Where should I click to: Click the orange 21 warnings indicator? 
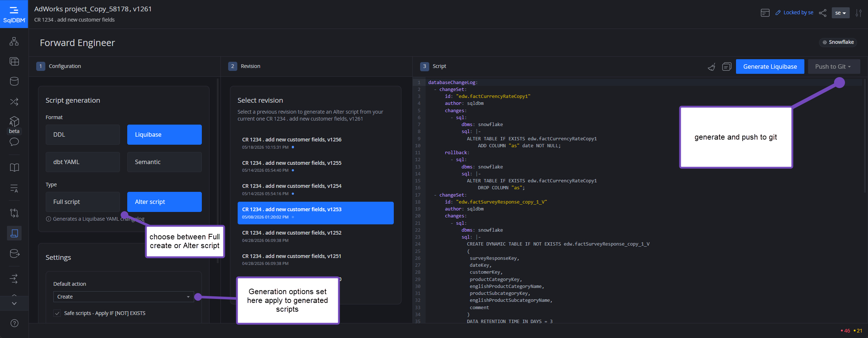tap(858, 331)
